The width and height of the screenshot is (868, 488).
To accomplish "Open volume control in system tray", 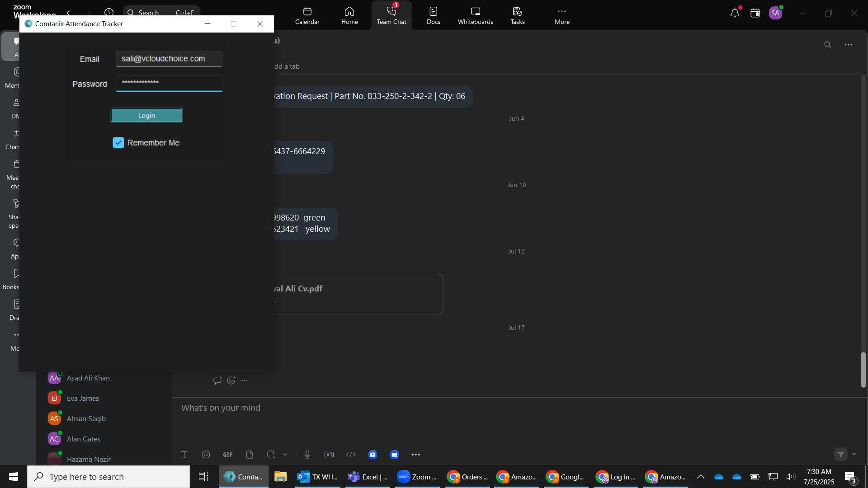I will point(790,477).
